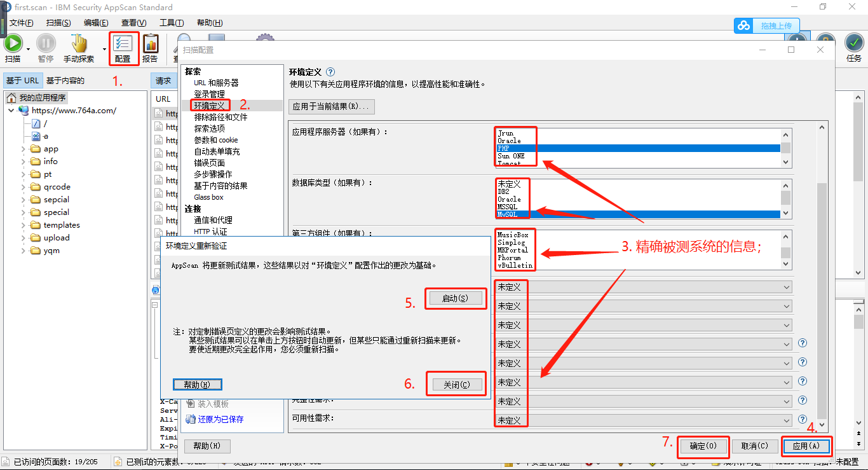Click the 还原为已保存 link

(220, 419)
